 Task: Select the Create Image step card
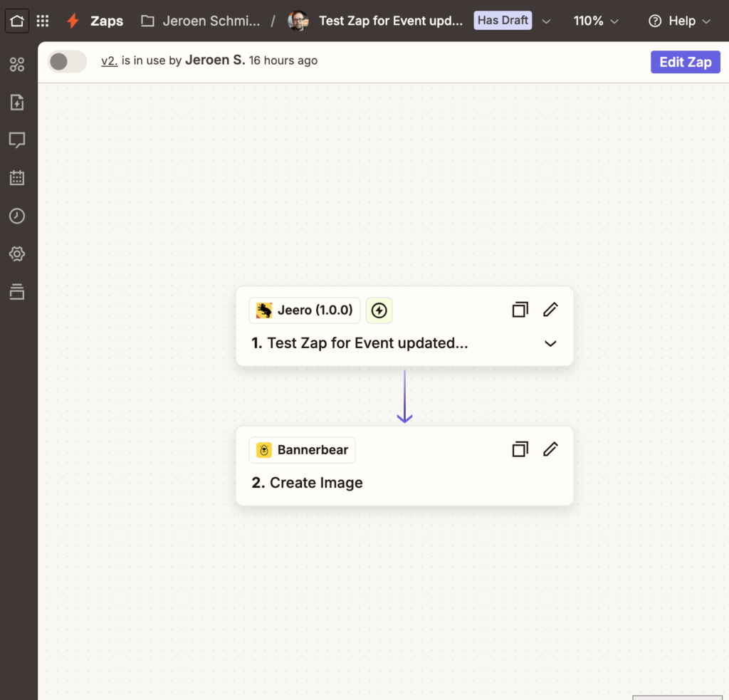click(404, 482)
